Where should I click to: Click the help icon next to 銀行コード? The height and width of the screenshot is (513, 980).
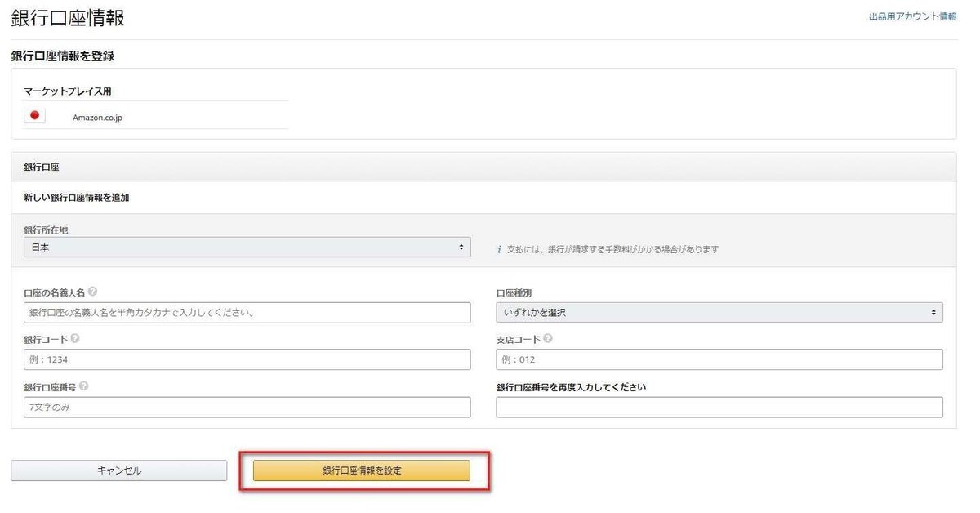(x=75, y=339)
